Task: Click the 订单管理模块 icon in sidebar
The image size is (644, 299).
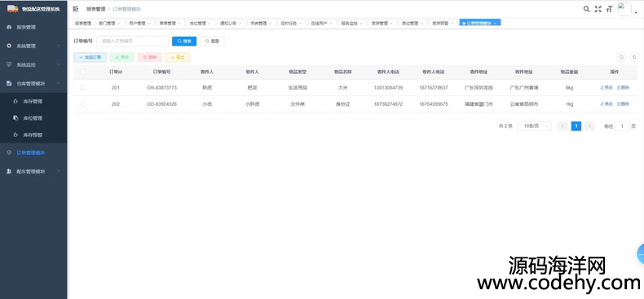Action: click(x=9, y=152)
